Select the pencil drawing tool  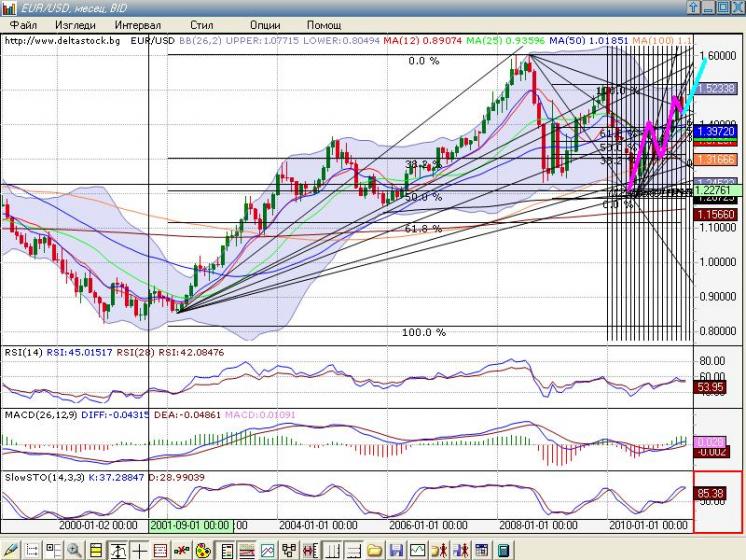10,550
